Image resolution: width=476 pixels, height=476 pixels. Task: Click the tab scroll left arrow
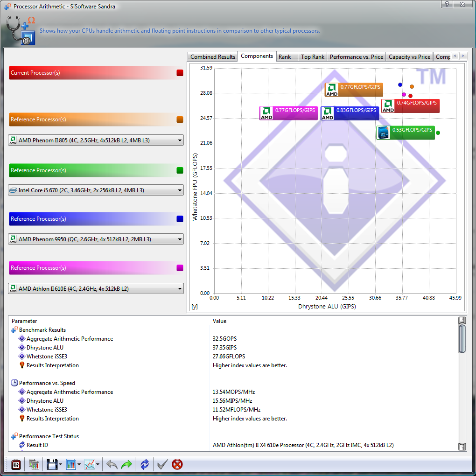coord(455,56)
